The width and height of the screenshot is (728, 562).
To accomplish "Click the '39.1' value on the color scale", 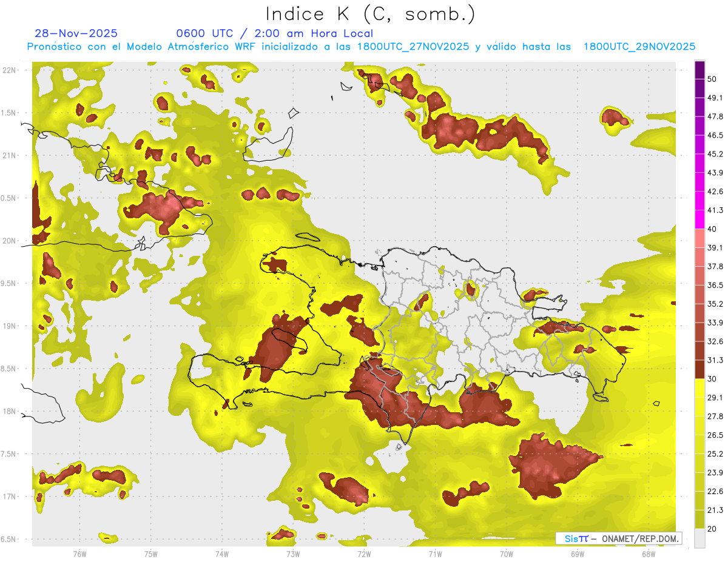I will [x=715, y=247].
